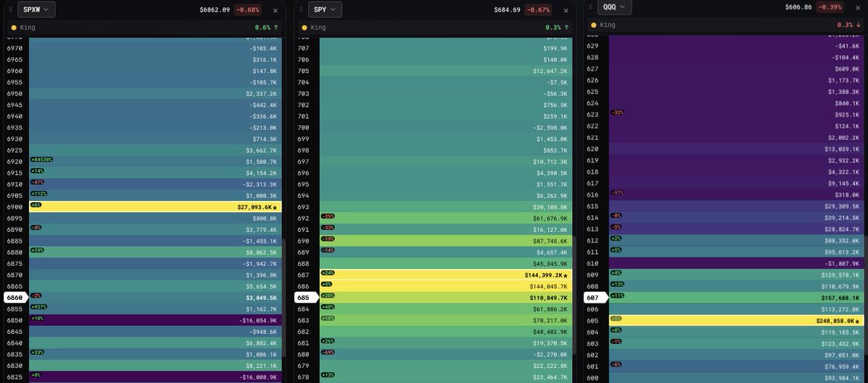868x383 pixels.
Task: Select the $61,676.9K row at SPY 692
Action: tap(446, 218)
